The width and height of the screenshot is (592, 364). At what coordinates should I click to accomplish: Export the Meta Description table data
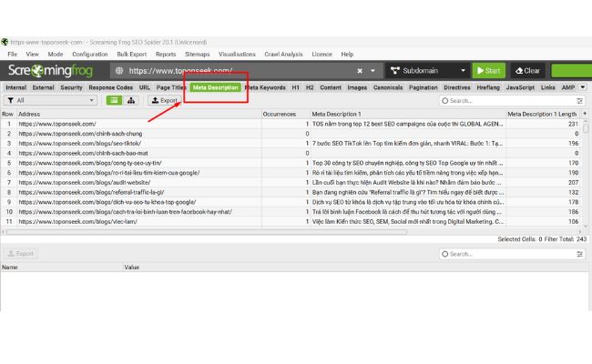click(164, 101)
